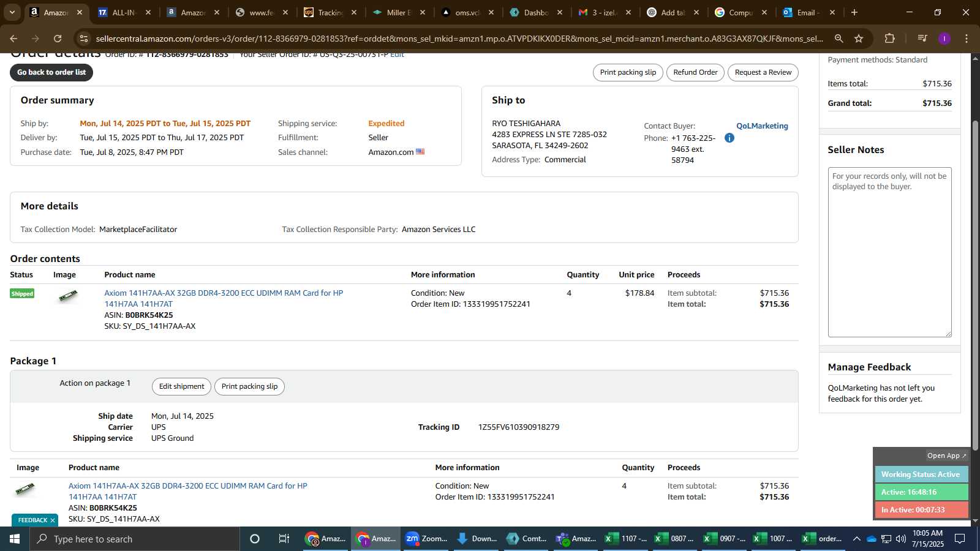This screenshot has width=980, height=551.
Task: Open Zoom app in taskbar
Action: (x=426, y=539)
